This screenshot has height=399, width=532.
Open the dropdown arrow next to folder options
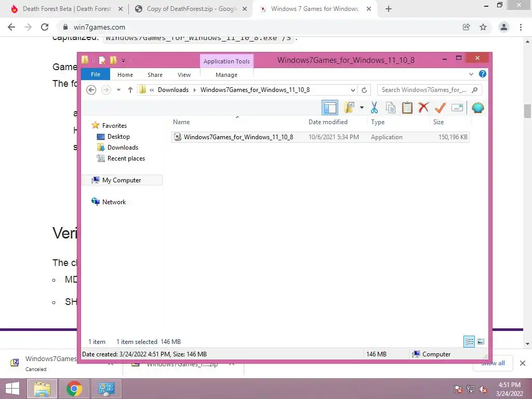tap(362, 108)
